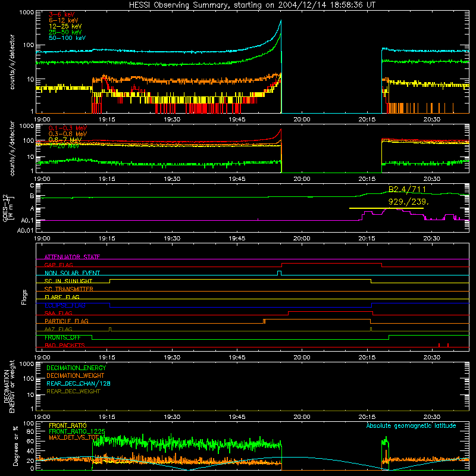Click the PARTICLE_FLAG label
476x476 pixels.
tap(67, 321)
